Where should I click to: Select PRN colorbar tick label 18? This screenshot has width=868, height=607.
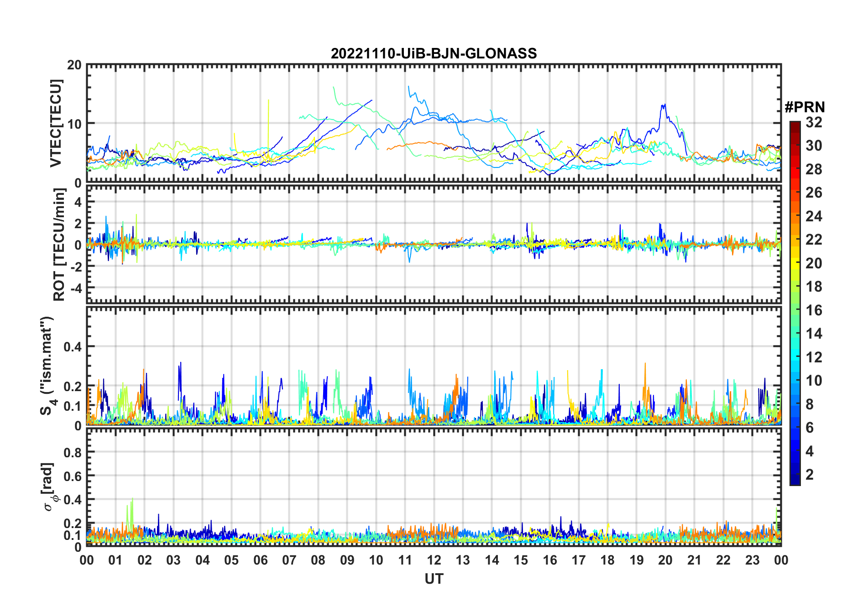[x=814, y=287]
